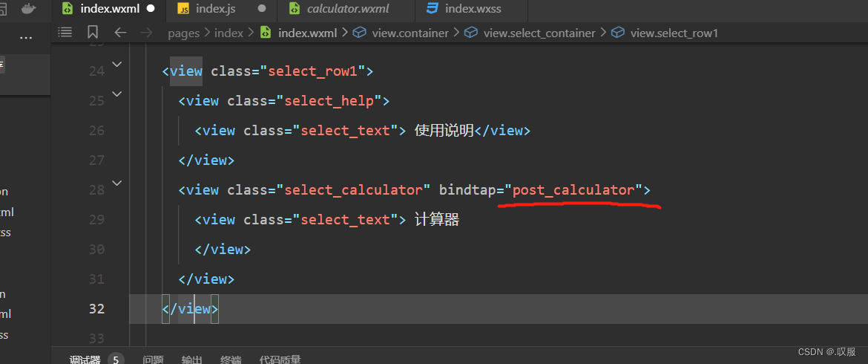Select the pages breadcrumb
Viewport: 868px width, 364px height.
click(184, 33)
